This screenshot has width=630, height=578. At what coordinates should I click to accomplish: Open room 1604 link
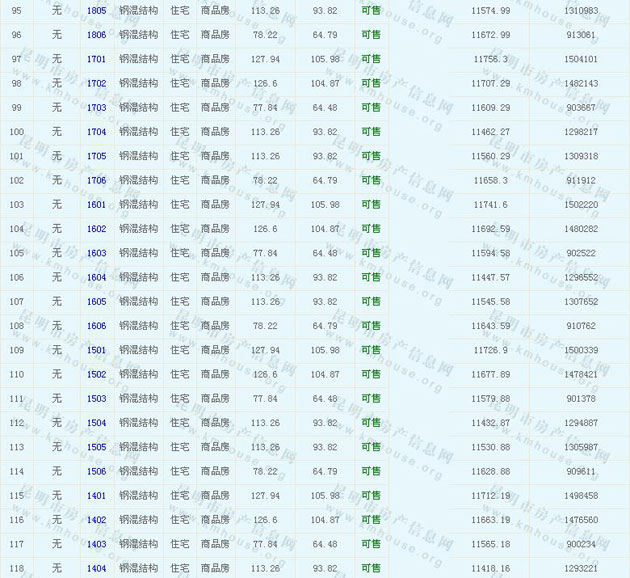96,277
